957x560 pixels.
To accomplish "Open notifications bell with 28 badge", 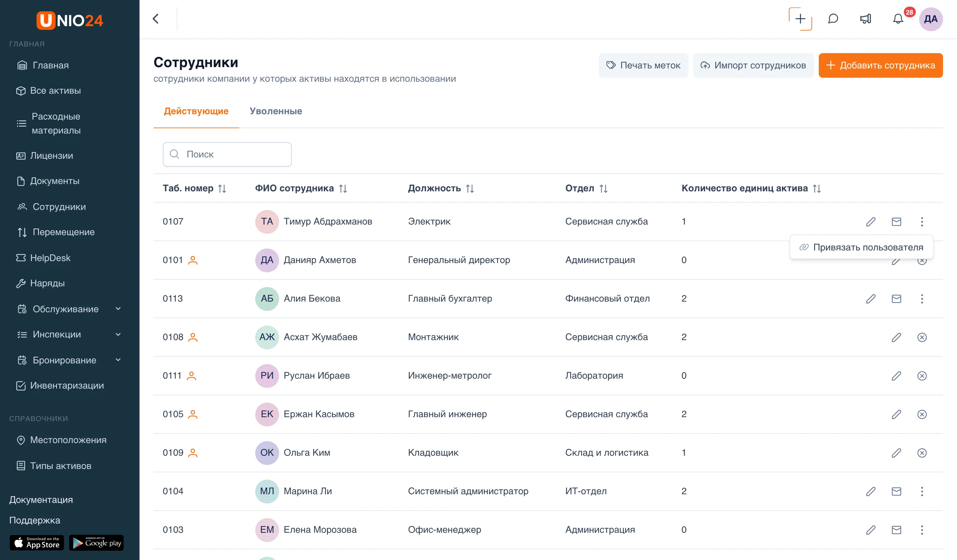I will pyautogui.click(x=898, y=19).
